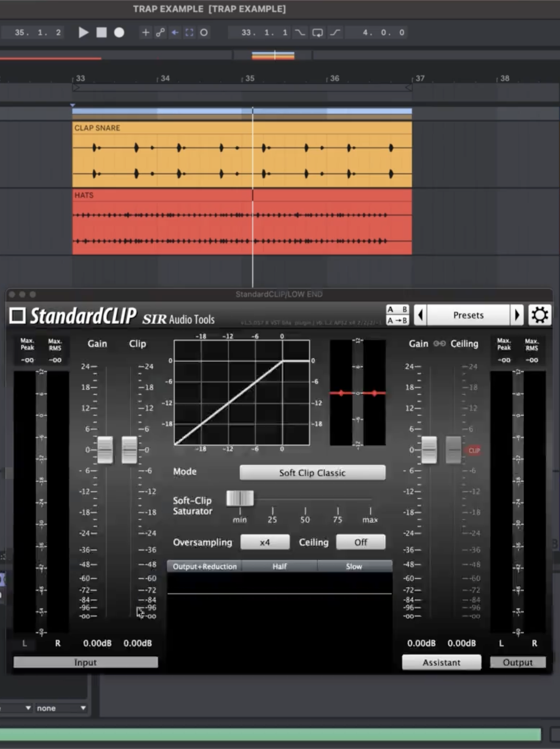Screen dimensions: 560x749
Task: Open plugin settings gear icon
Action: pyautogui.click(x=539, y=315)
